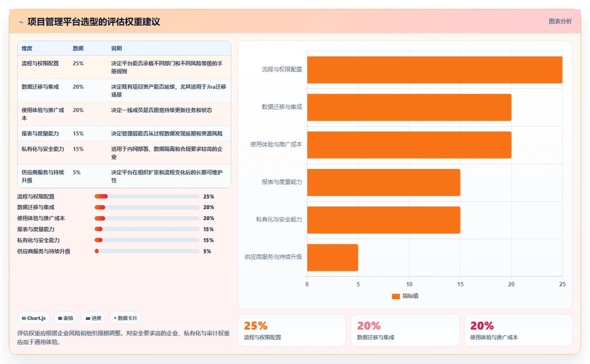Click the lightning icon beside the page title

coord(21,22)
